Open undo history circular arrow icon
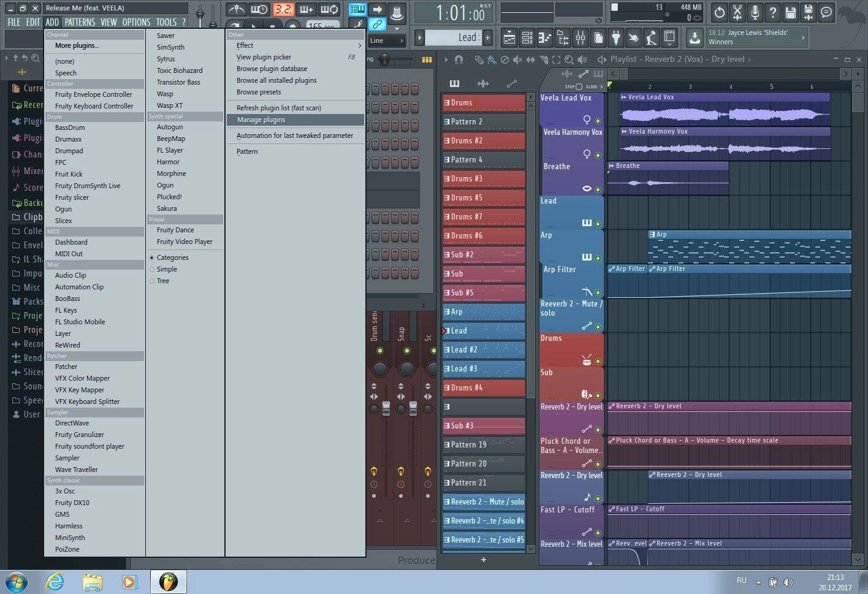Viewport: 868px width, 594px height. click(x=720, y=12)
